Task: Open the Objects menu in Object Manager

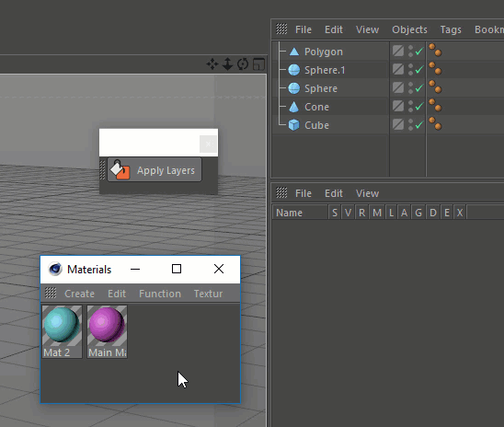Action: point(409,29)
